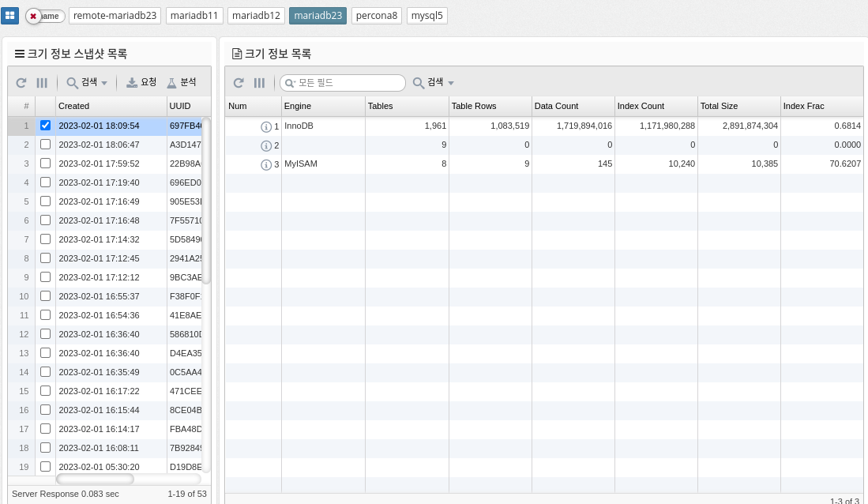Reload the size info list in right panel
Viewport: 868px width, 504px height.
pos(239,83)
